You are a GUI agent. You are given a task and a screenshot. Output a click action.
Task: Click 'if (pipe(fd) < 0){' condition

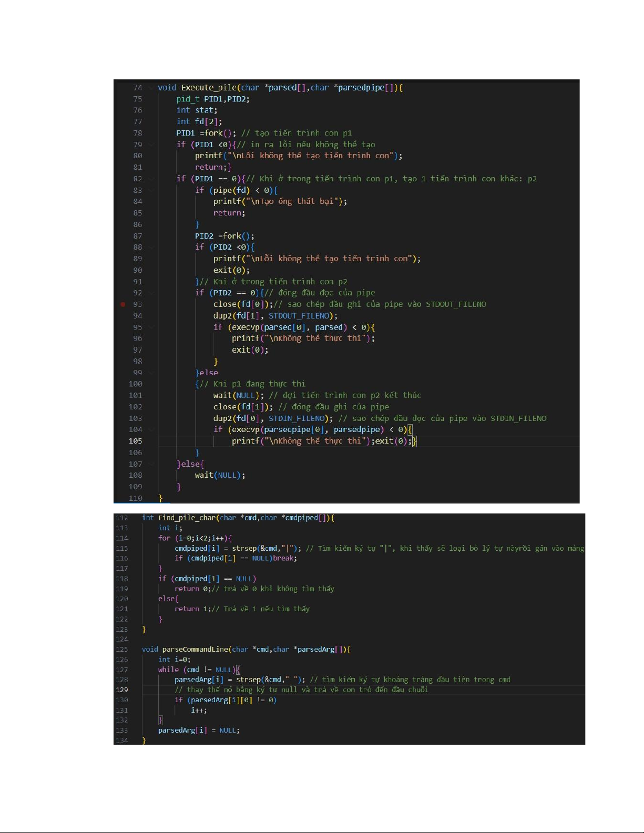pos(236,190)
